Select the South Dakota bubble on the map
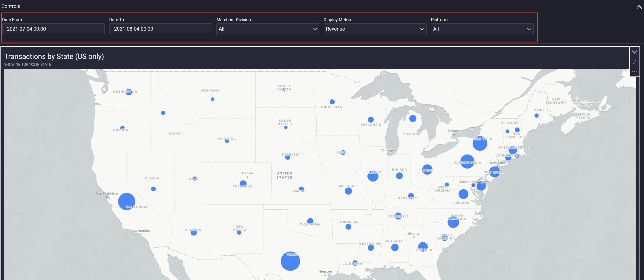 click(x=286, y=128)
